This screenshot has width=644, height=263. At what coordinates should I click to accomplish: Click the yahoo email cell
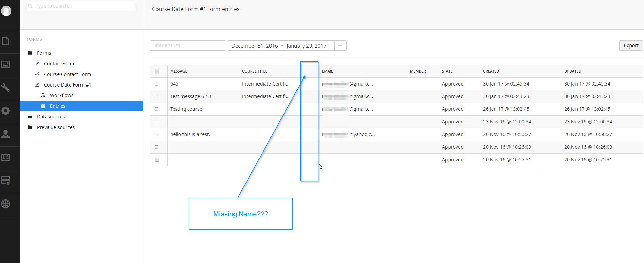click(348, 134)
